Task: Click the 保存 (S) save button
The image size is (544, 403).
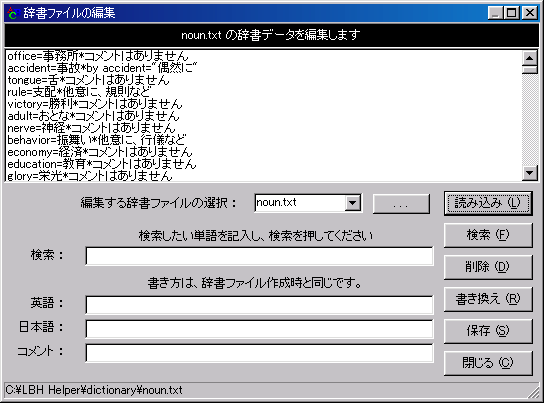Action: pos(488,331)
